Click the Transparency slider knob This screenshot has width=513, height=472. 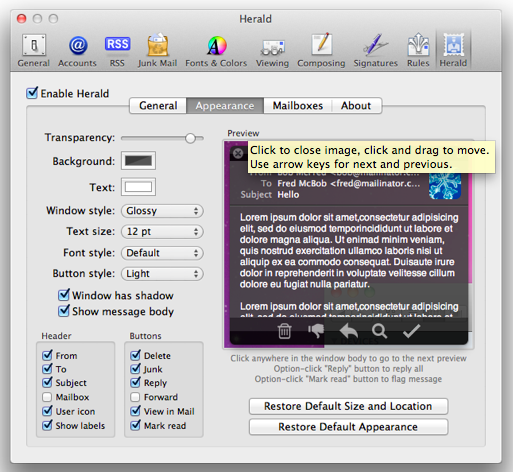point(190,138)
